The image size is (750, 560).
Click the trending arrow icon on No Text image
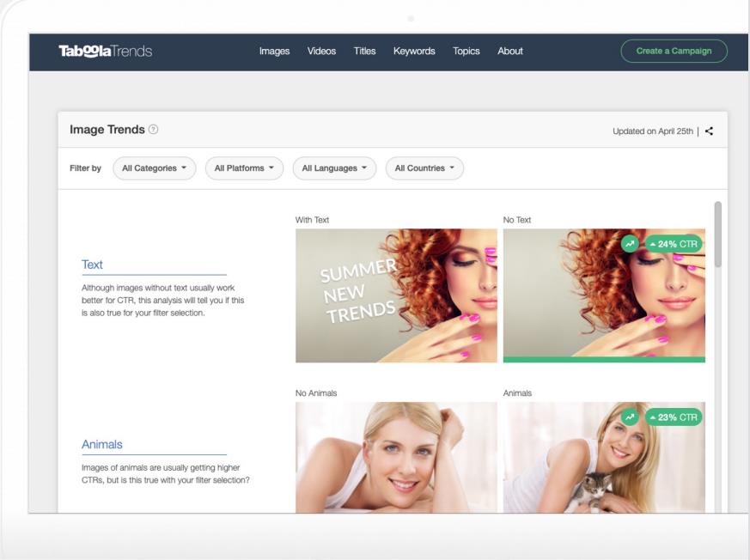pyautogui.click(x=631, y=244)
